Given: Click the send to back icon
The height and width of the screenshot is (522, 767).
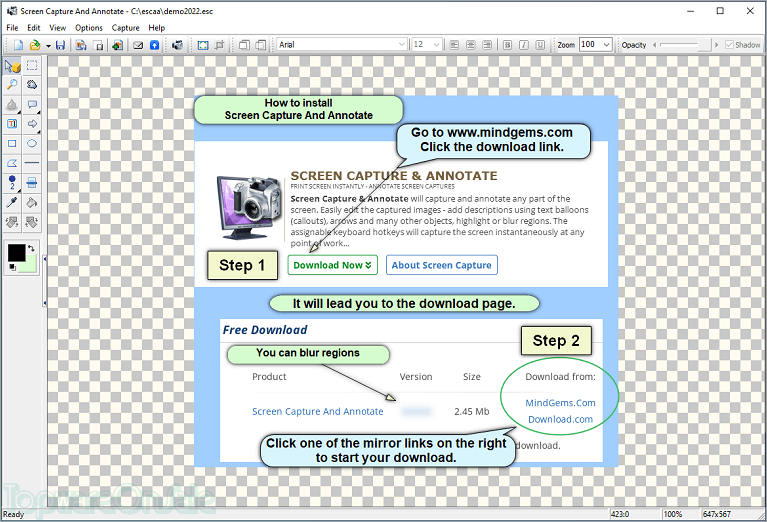Looking at the screenshot, I should (x=261, y=45).
